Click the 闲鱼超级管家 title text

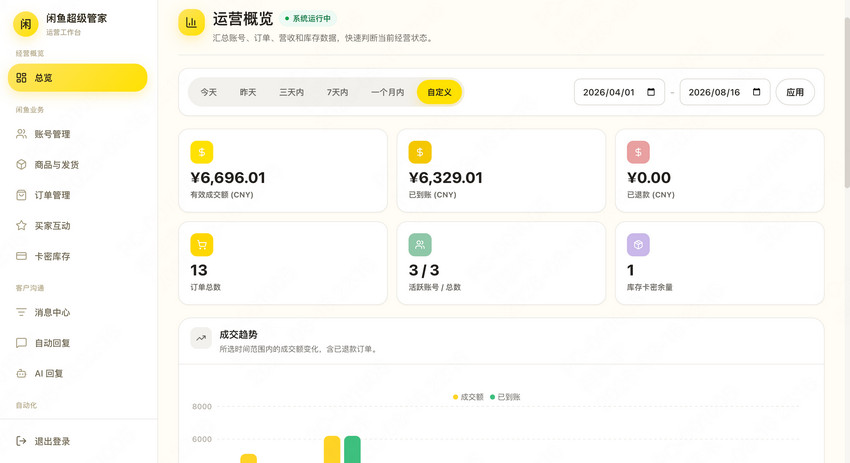[76, 18]
